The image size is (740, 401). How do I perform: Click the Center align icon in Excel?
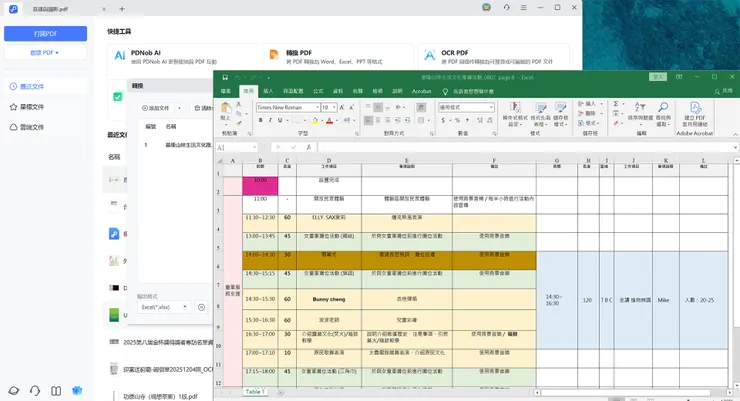coord(378,120)
